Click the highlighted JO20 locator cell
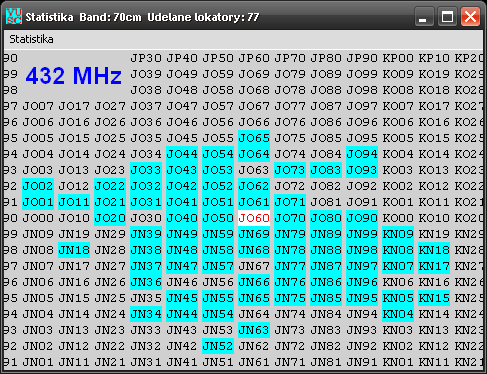The height and width of the screenshot is (374, 487). (110, 218)
